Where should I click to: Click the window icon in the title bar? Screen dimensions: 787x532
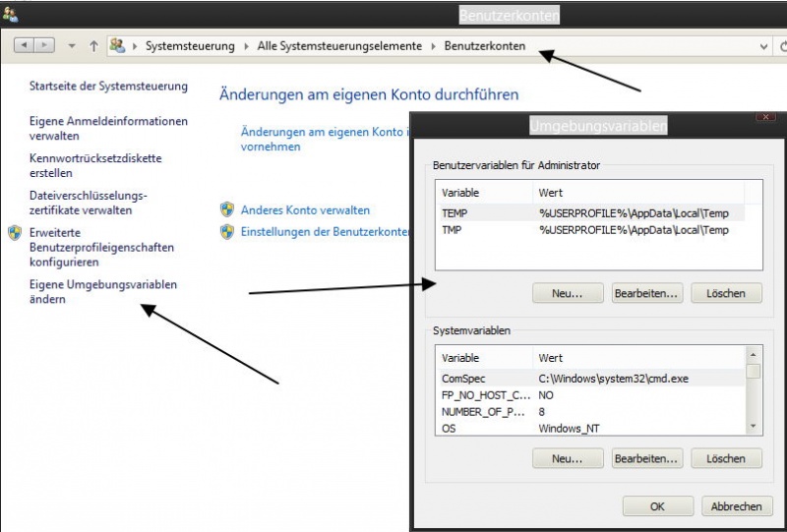pyautogui.click(x=10, y=14)
